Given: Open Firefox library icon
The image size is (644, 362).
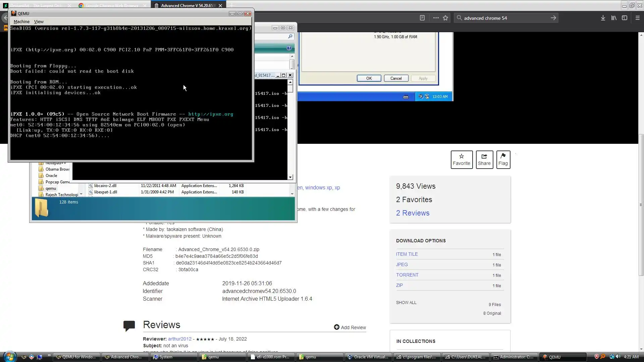Looking at the screenshot, I should click(614, 18).
